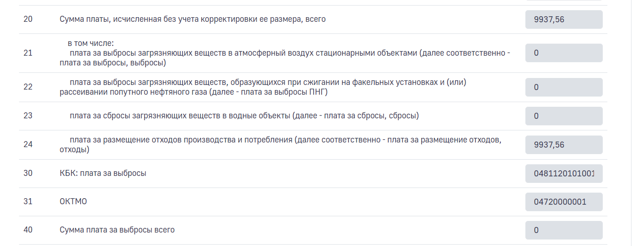Focus the ОКТМО input field
Image resolution: width=644 pixels, height=246 pixels.
[x=563, y=202]
